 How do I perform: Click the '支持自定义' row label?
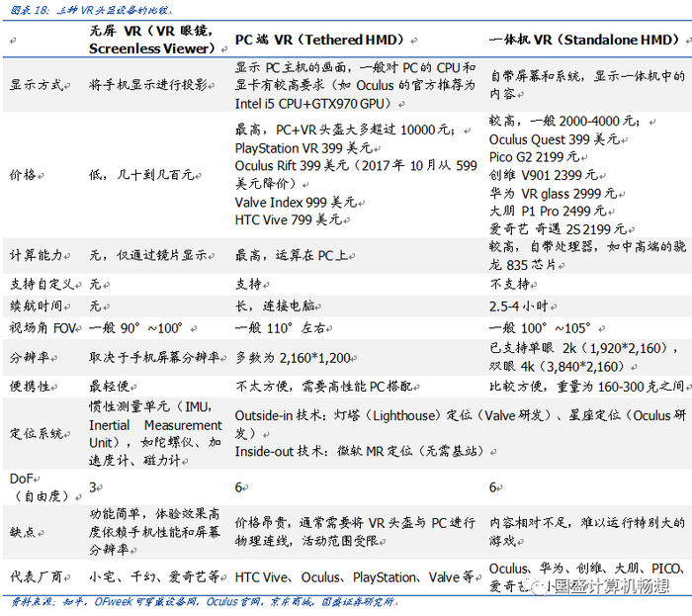point(43,284)
